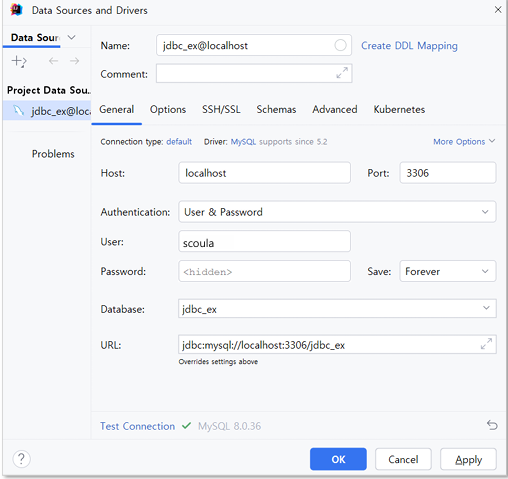The height and width of the screenshot is (479, 508).
Task: Open the SSH/SSL tab
Action: (x=221, y=109)
